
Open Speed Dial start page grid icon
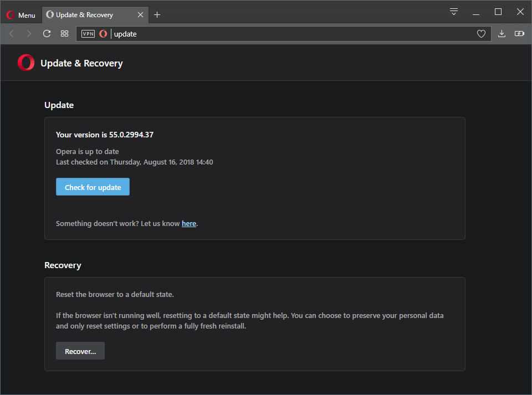click(64, 34)
